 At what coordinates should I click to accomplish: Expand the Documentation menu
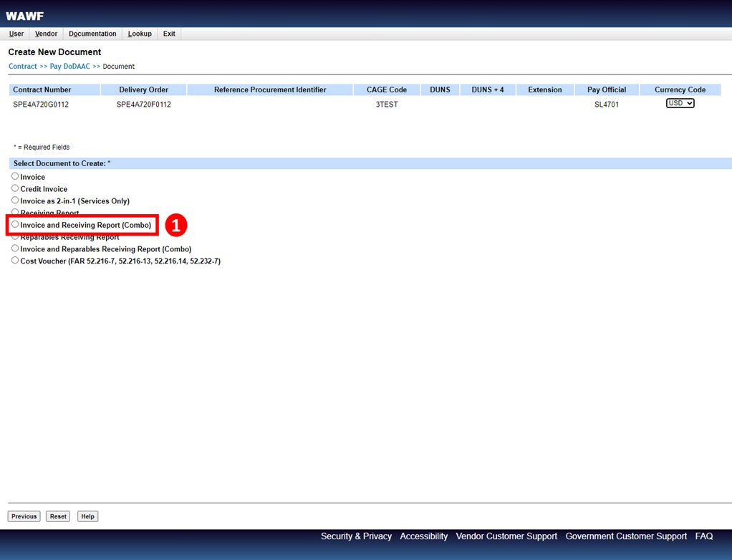(x=92, y=34)
